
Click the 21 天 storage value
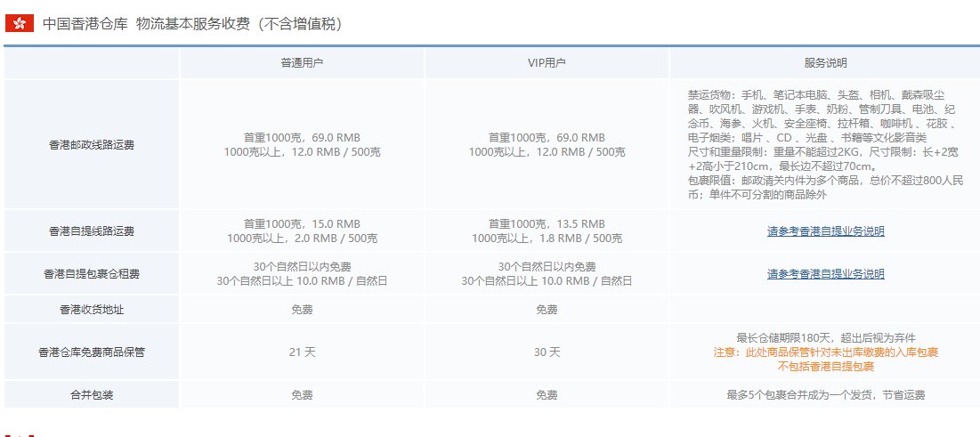coord(302,352)
